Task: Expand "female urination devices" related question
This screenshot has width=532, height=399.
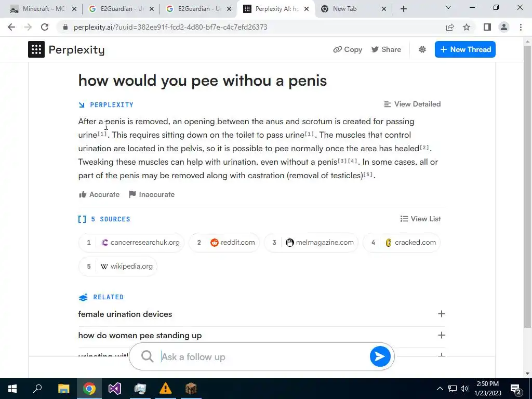Action: point(261,314)
